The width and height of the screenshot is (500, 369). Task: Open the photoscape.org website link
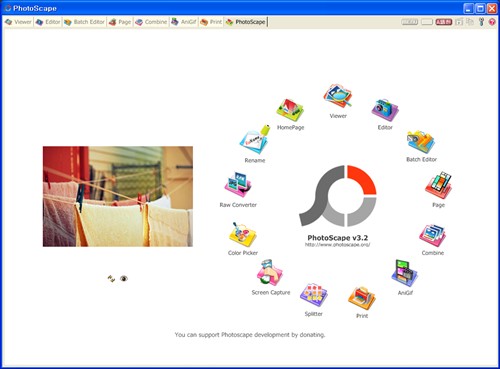pyautogui.click(x=337, y=245)
